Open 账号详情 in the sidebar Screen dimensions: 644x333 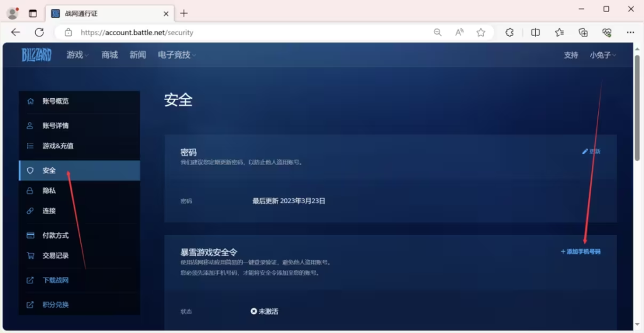pyautogui.click(x=79, y=126)
